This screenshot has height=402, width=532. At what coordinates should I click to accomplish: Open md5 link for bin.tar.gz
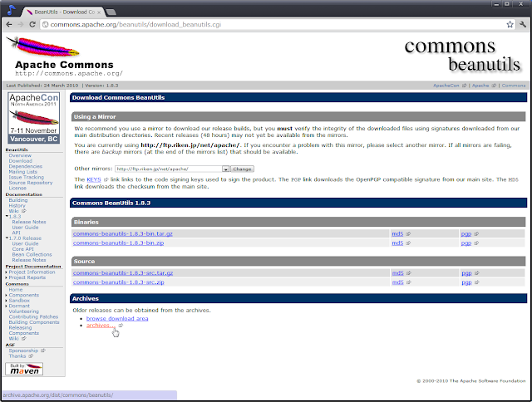[x=397, y=234]
